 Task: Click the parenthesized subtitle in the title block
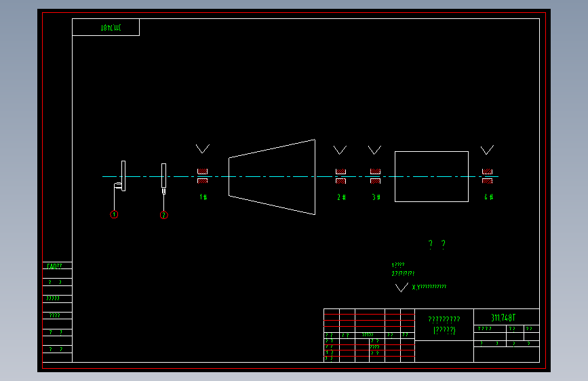click(x=444, y=330)
